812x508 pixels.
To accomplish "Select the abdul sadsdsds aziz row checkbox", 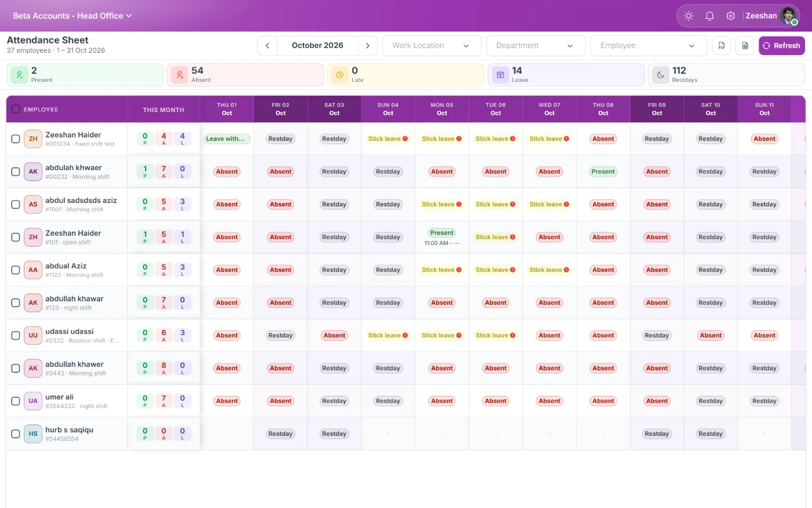I will [16, 204].
